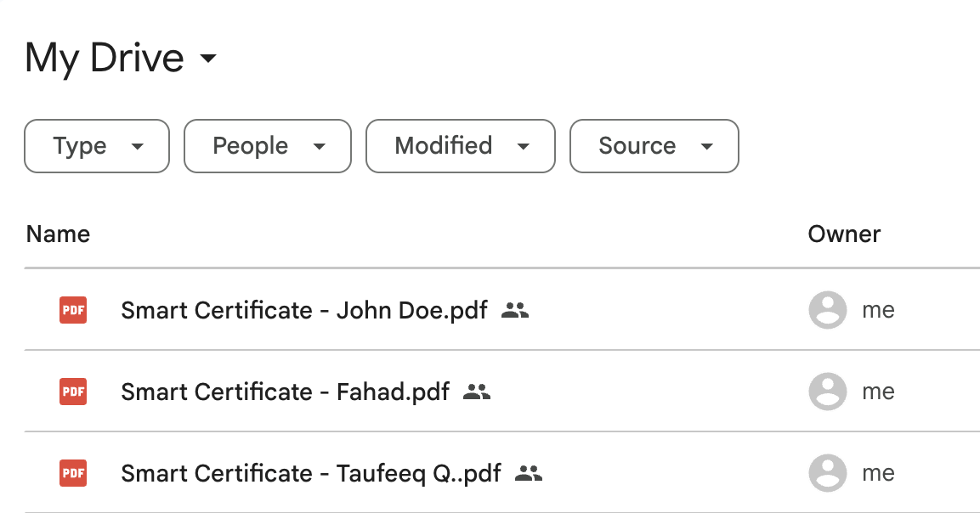Open Smart Certificate - Fahad.pdf

(286, 392)
